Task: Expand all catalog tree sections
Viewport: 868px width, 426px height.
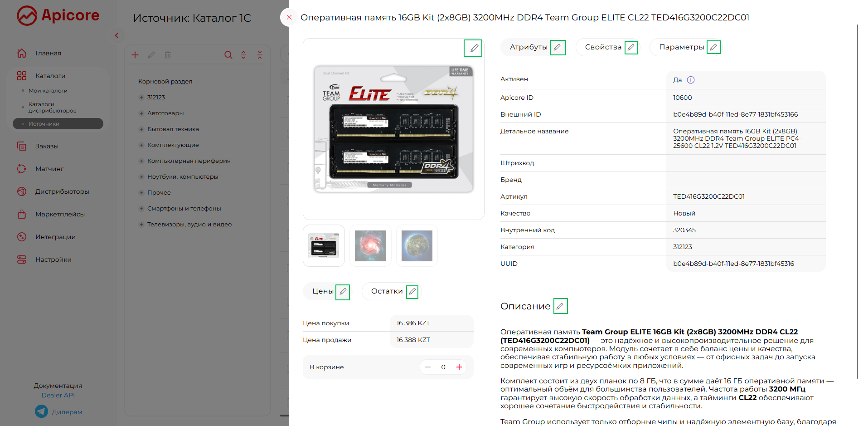Action: 243,55
